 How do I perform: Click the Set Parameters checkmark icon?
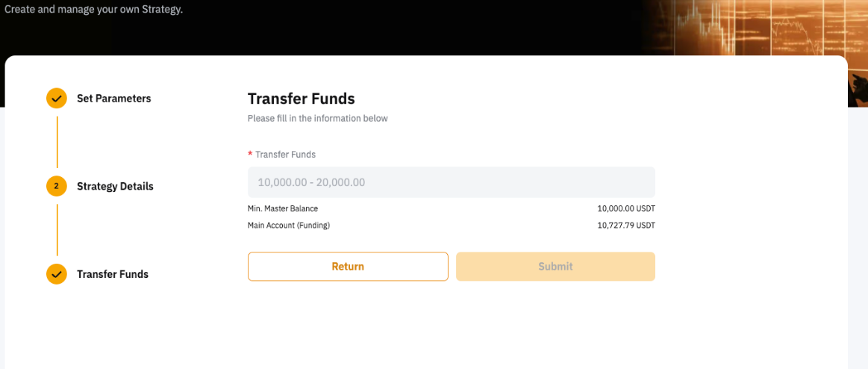[x=57, y=98]
